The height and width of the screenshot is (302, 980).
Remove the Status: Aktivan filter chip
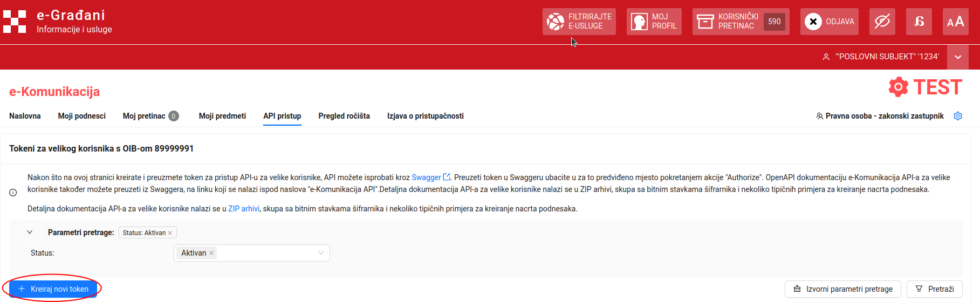point(170,233)
